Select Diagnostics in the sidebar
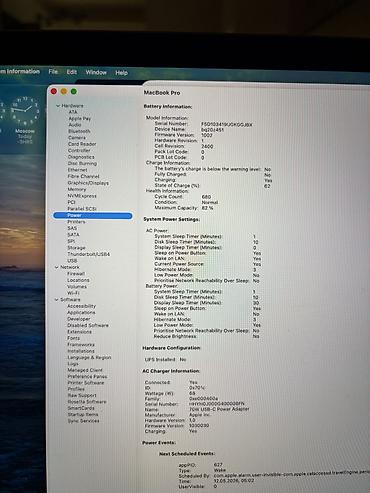370x493 pixels. click(81, 157)
